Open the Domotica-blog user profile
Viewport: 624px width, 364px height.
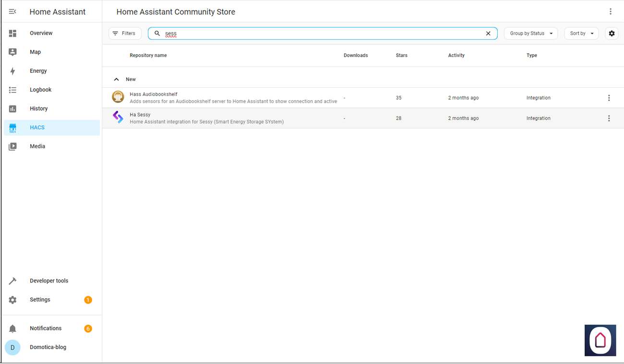pos(48,347)
